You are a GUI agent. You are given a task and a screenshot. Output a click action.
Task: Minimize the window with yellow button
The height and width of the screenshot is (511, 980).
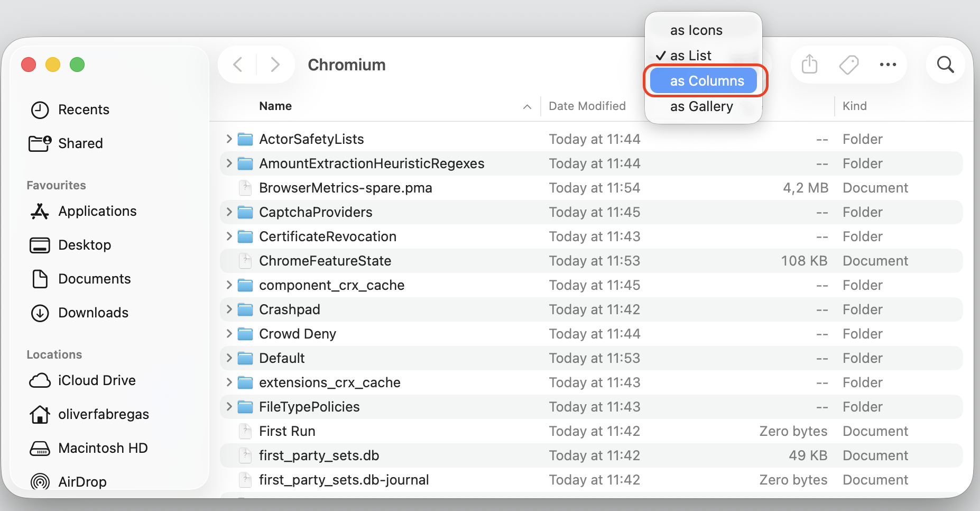(x=53, y=65)
